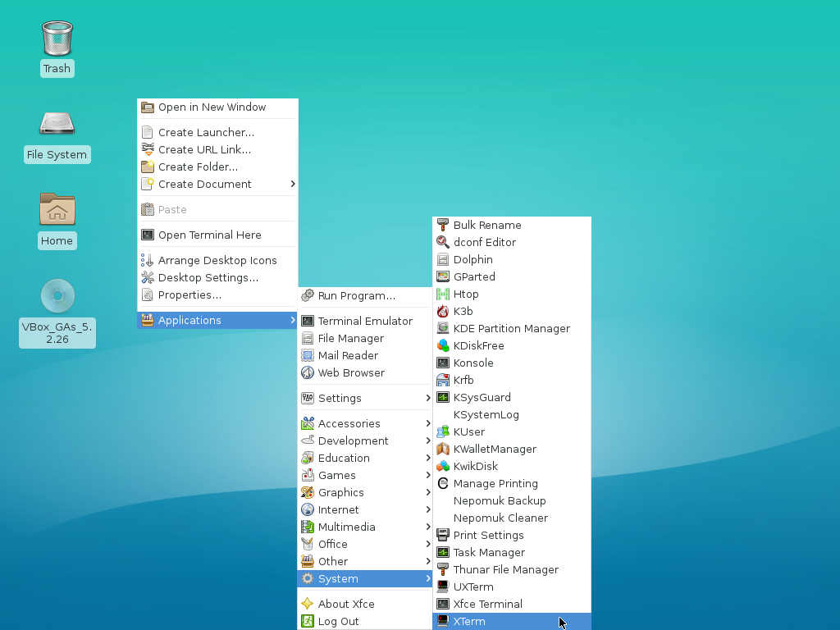Viewport: 840px width, 630px height.
Task: Click the KDE Partition Manager icon
Action: point(442,328)
